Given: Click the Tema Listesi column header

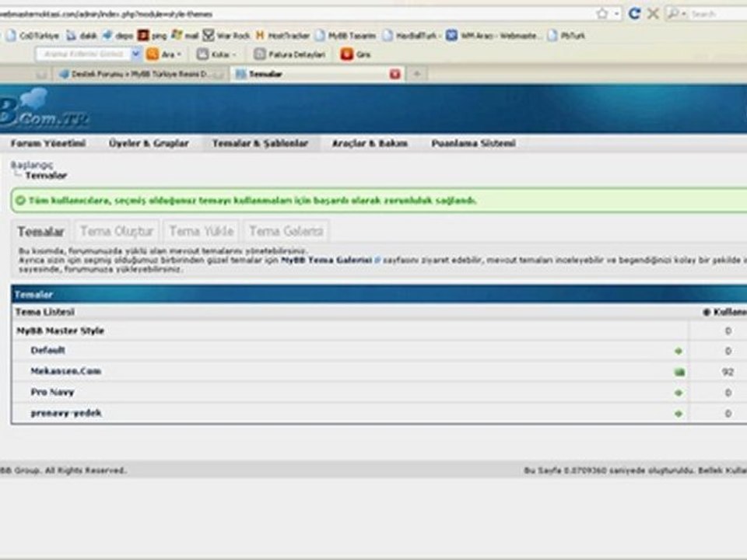Looking at the screenshot, I should click(x=45, y=312).
